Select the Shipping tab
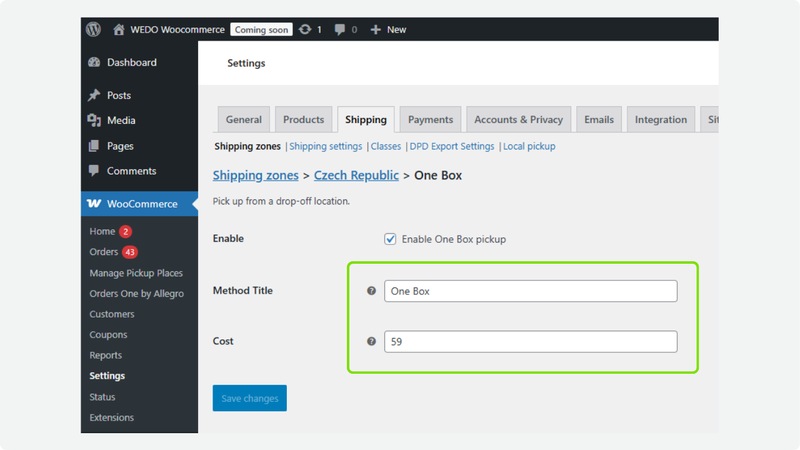The height and width of the screenshot is (450, 800). (366, 119)
